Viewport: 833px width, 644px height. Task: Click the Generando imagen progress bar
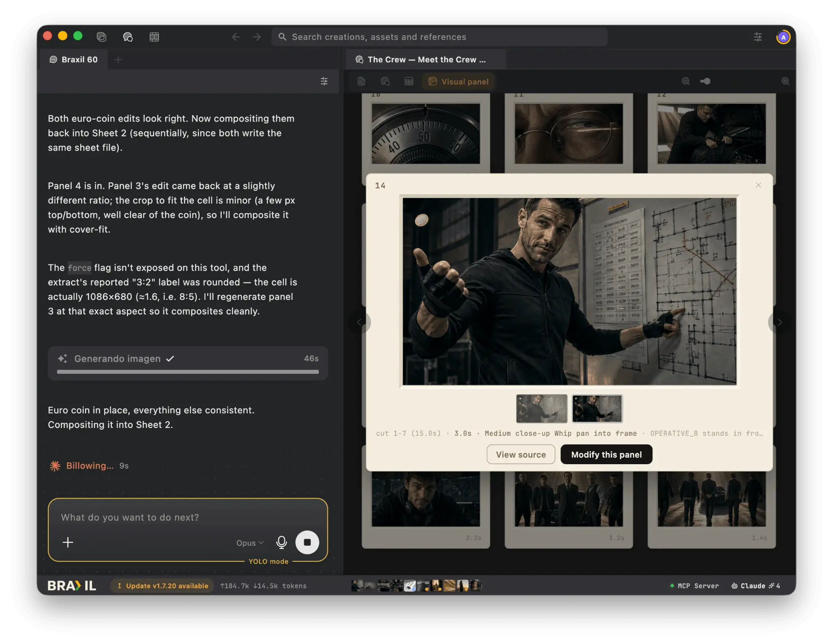[x=188, y=372]
